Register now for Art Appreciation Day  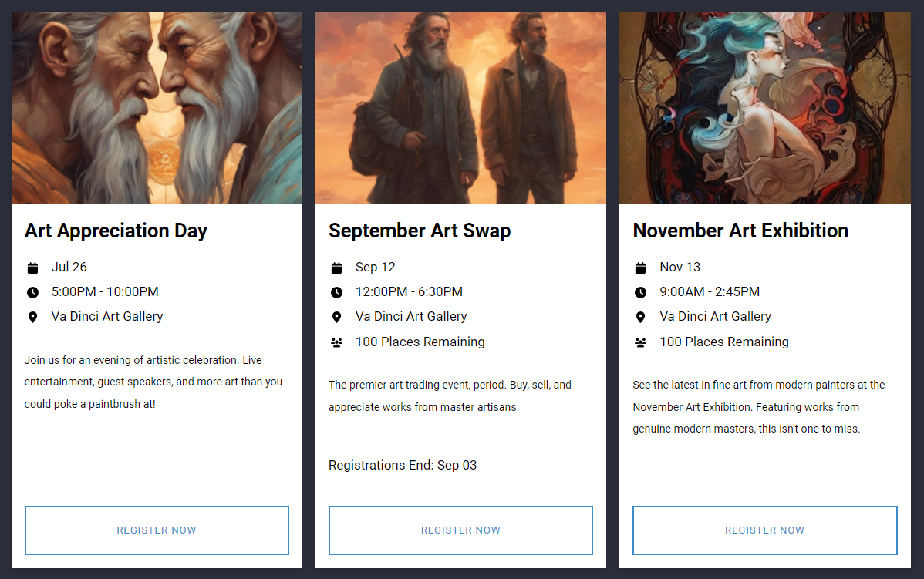point(157,530)
